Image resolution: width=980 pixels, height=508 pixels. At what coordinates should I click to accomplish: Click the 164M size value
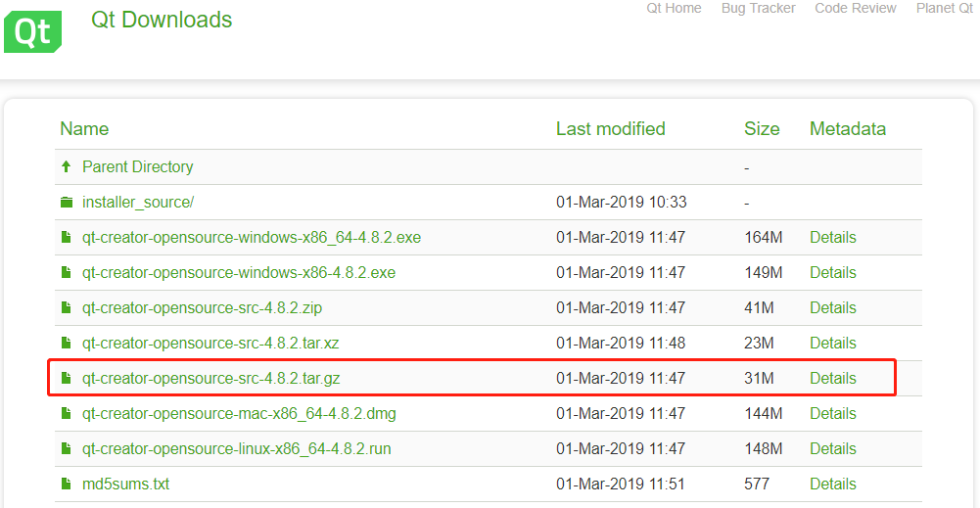click(x=763, y=238)
